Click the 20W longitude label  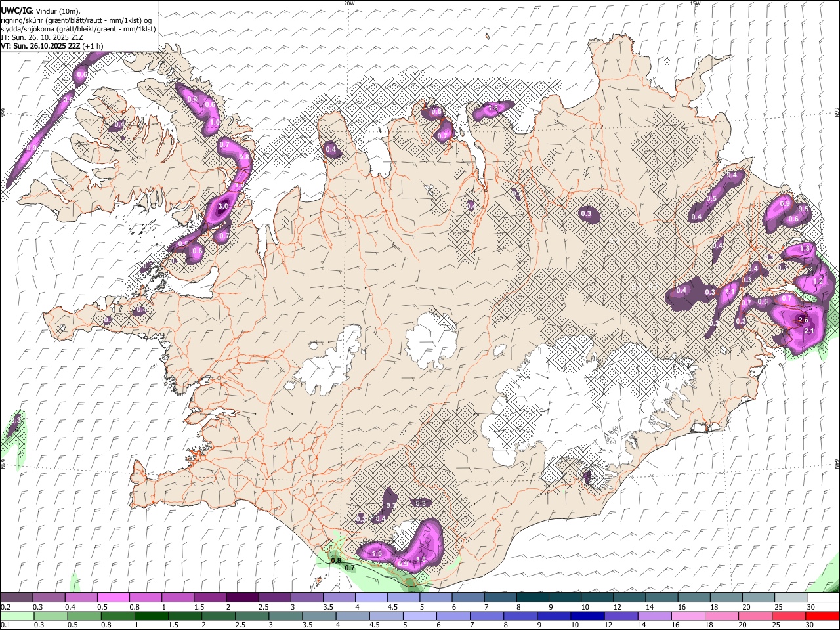point(349,3)
